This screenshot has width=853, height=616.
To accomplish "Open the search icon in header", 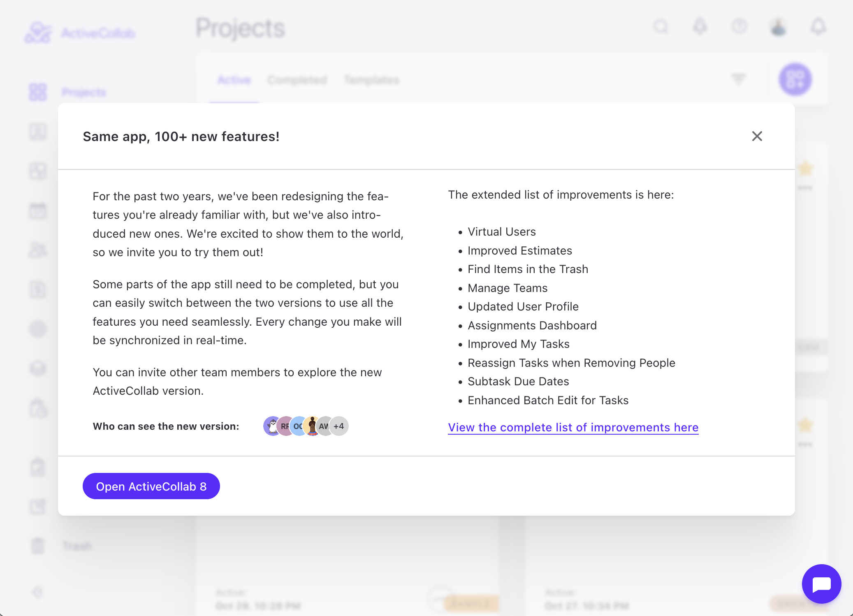I will (x=661, y=27).
